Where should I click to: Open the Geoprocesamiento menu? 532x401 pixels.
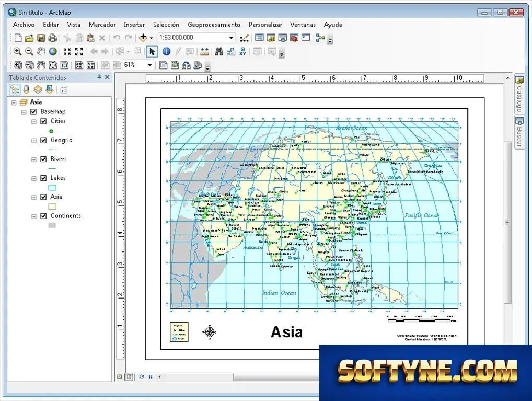click(x=214, y=25)
